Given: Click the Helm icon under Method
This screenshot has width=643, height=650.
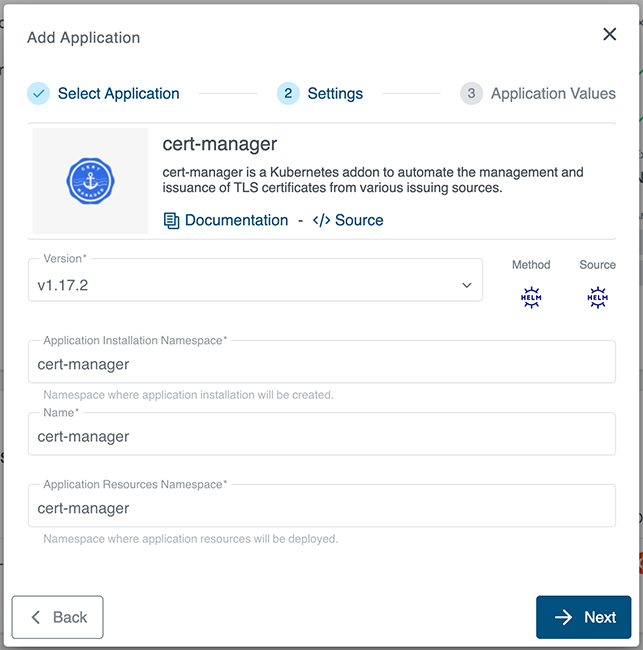Looking at the screenshot, I should (x=531, y=297).
